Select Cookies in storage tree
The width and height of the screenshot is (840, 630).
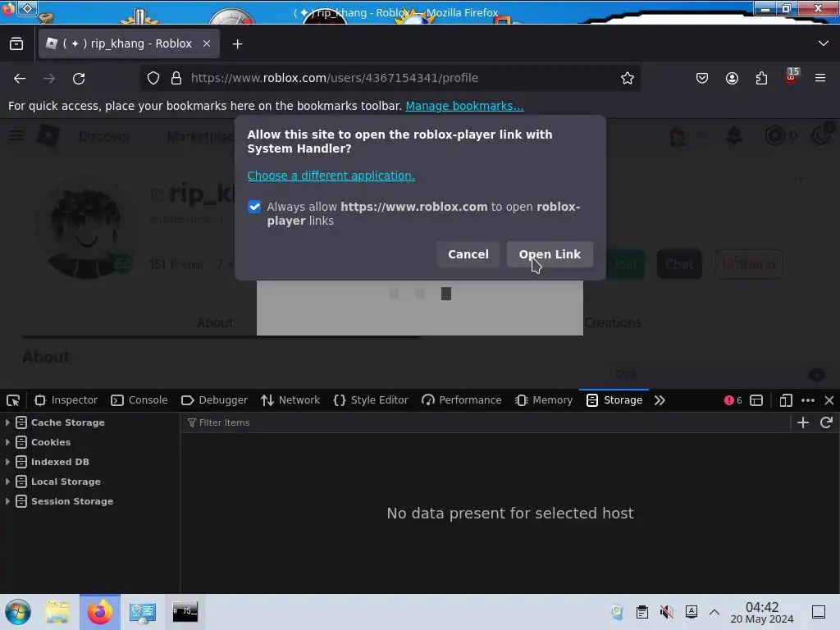pyautogui.click(x=50, y=442)
